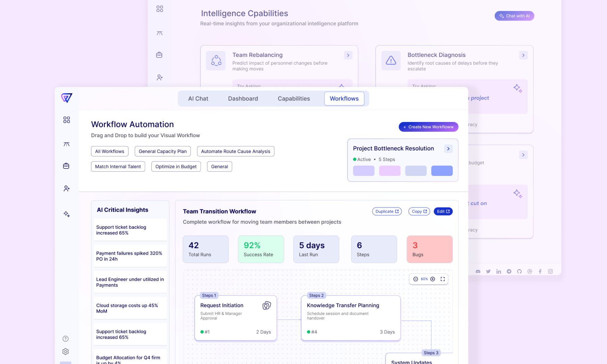The height and width of the screenshot is (364, 607).
Task: Select the Request Initiation step node
Action: [235, 318]
